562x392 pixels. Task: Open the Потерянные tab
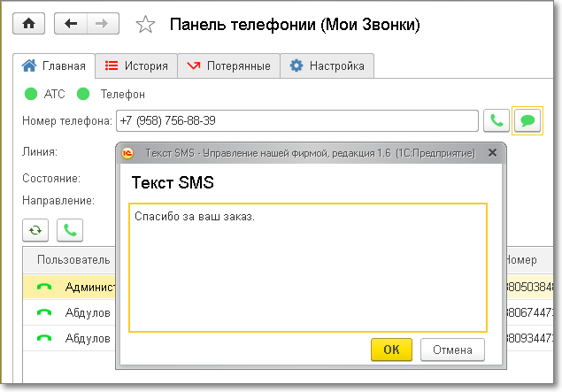[x=229, y=65]
